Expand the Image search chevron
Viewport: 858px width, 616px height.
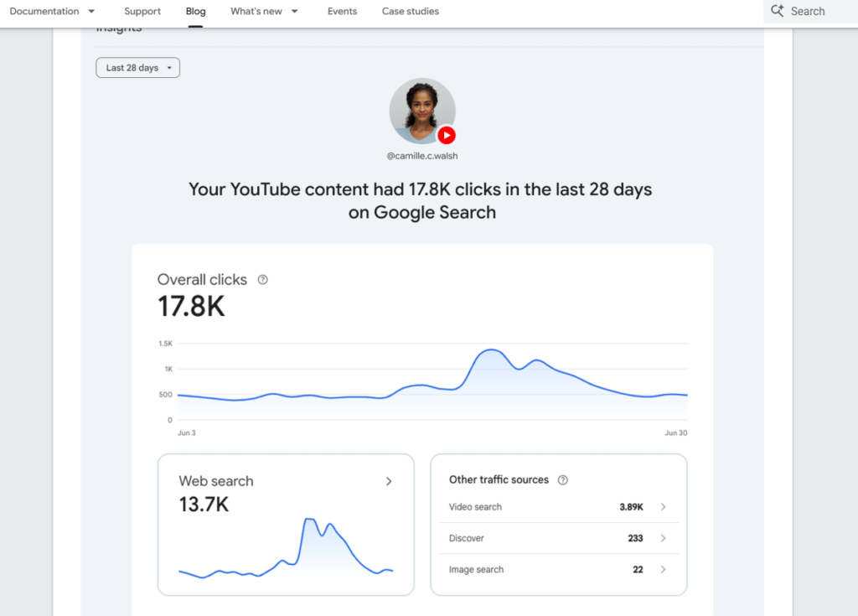pos(664,569)
